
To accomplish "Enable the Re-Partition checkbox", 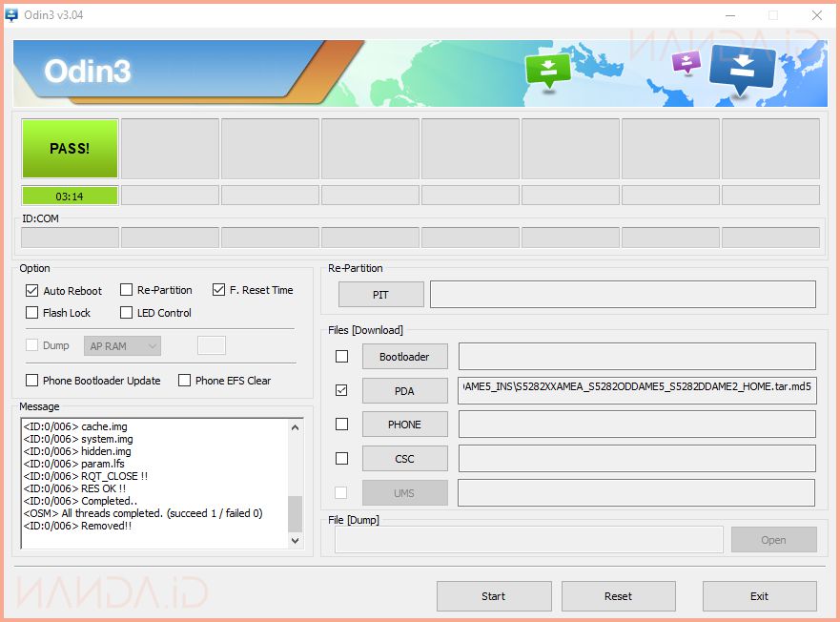I will pos(126,290).
